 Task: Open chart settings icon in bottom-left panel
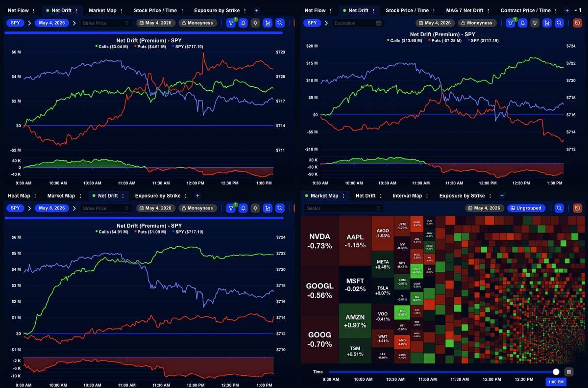(x=268, y=208)
